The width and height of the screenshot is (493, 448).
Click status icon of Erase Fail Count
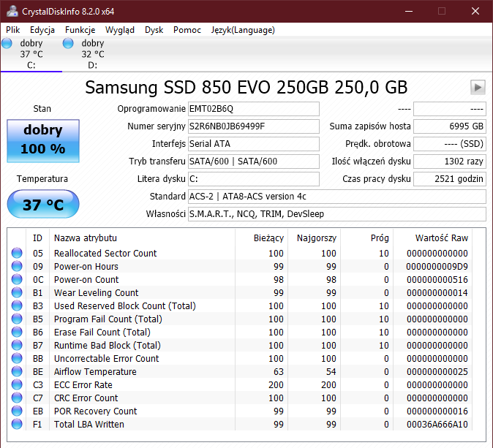tap(17, 332)
